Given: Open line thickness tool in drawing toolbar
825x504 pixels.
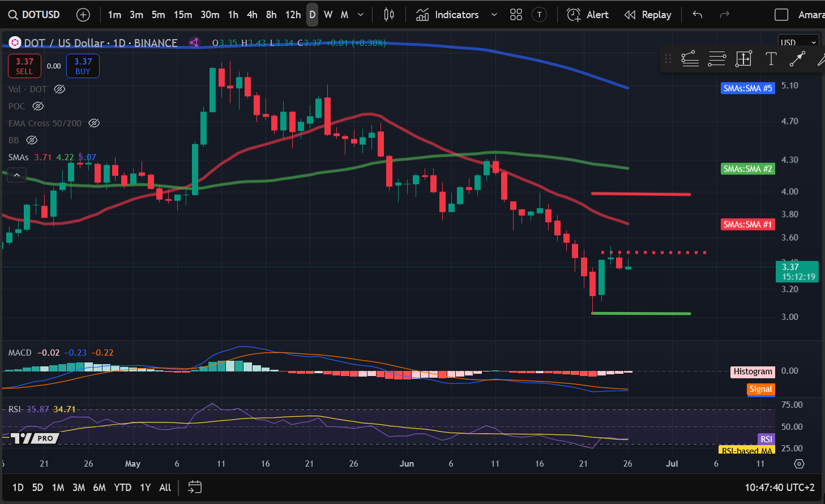Looking at the screenshot, I should pos(717,59).
